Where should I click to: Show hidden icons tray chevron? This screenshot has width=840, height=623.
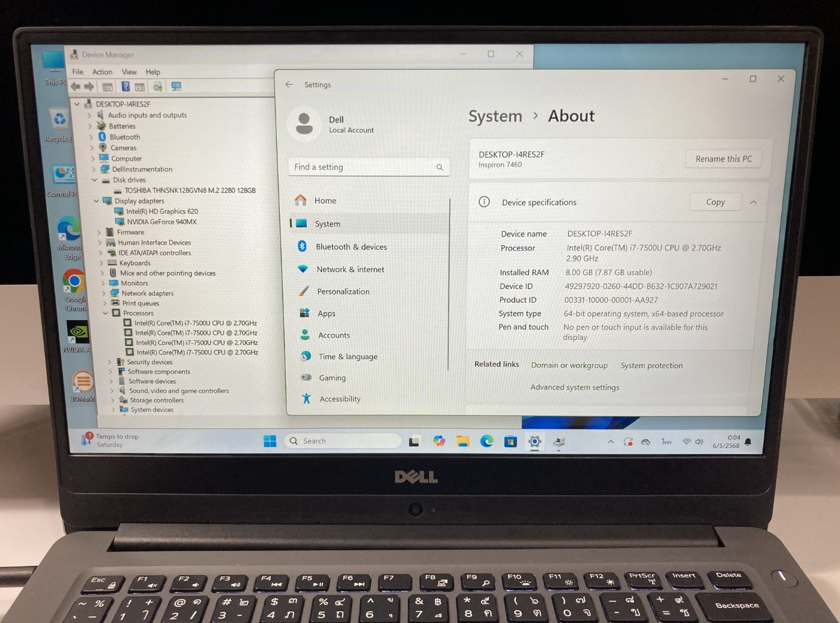tap(611, 442)
